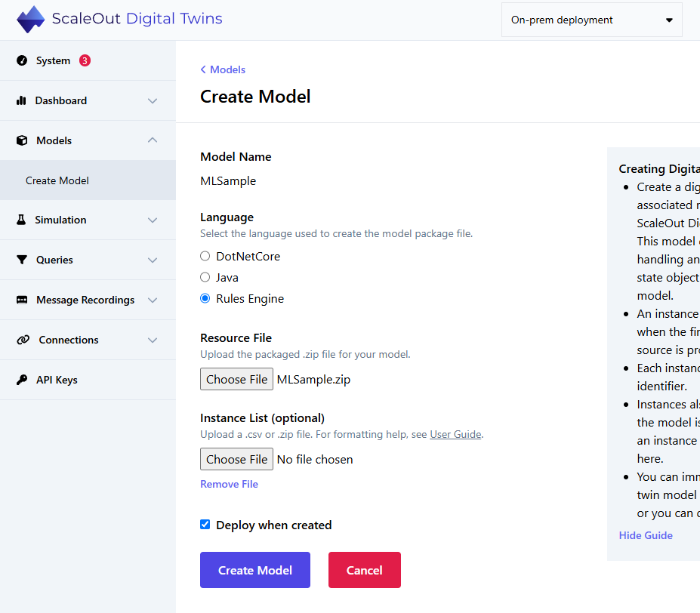Expand the Connections section chevron
The height and width of the screenshot is (613, 700).
click(153, 340)
